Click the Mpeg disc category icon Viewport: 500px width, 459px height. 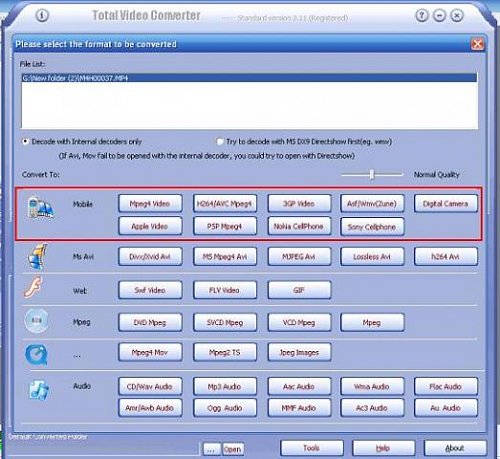(x=36, y=321)
